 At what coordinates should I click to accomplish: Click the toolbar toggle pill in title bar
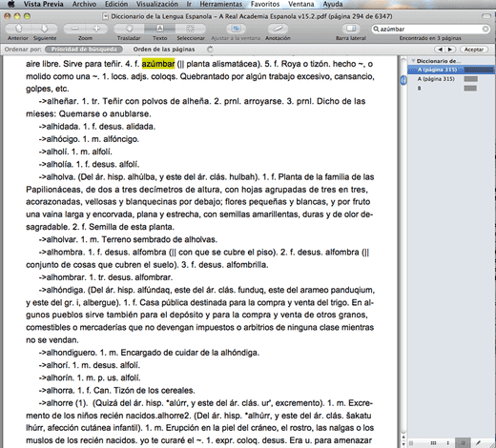[x=486, y=16]
